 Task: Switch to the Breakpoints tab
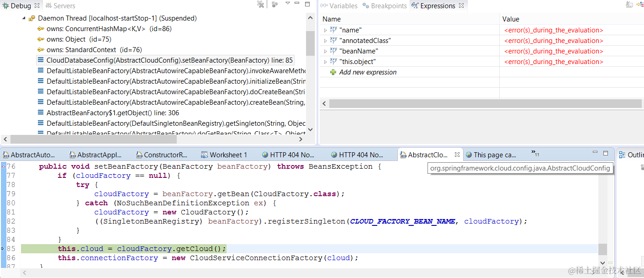coord(385,6)
